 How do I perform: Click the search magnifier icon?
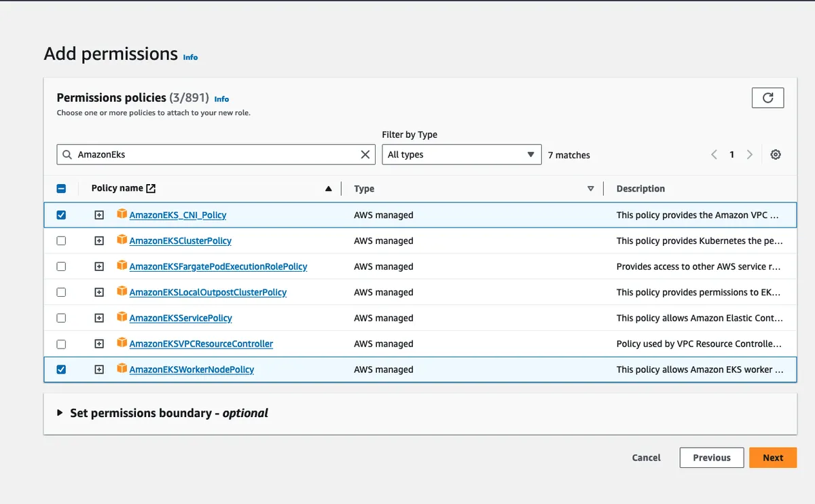coord(67,155)
